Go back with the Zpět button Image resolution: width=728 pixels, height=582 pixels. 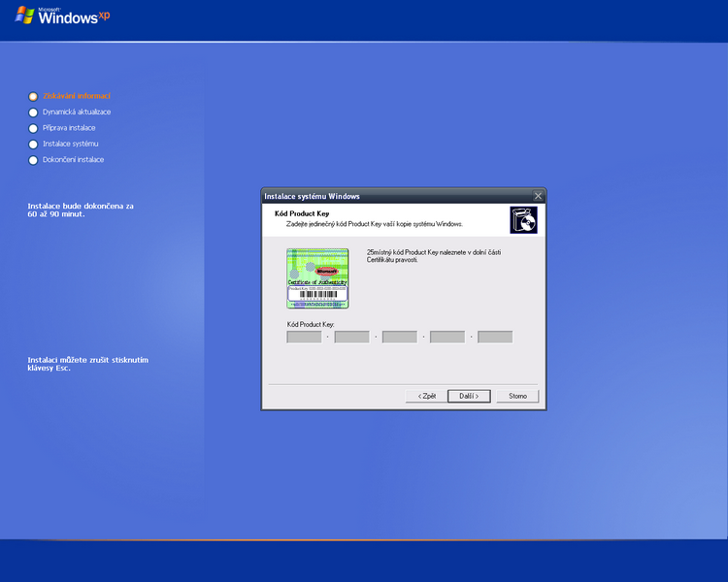coord(427,396)
